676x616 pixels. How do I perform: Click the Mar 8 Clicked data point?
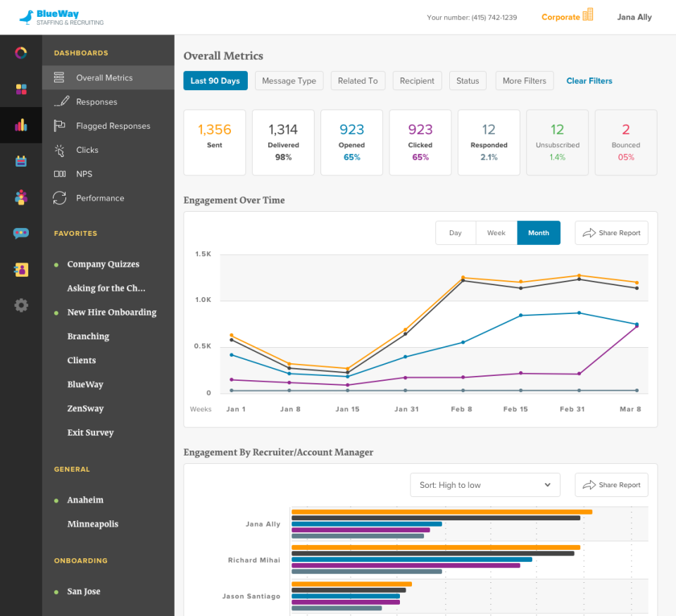coord(637,327)
